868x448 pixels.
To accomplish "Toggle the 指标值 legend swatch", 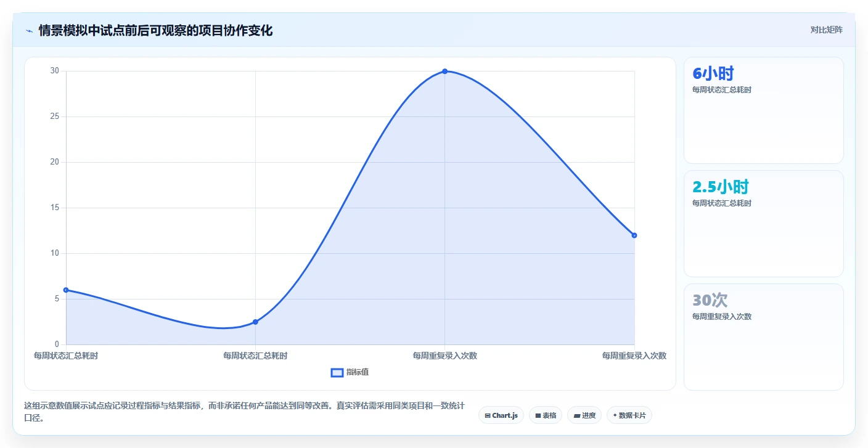I will pos(337,372).
